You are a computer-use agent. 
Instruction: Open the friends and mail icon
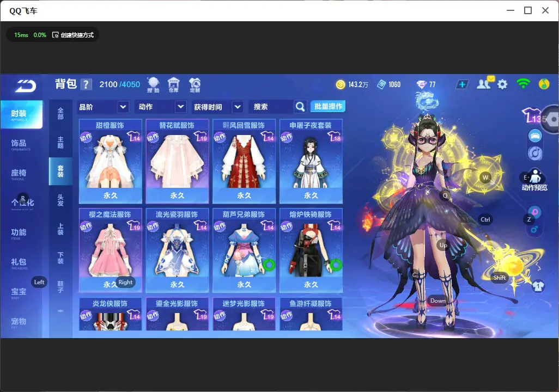coord(484,83)
